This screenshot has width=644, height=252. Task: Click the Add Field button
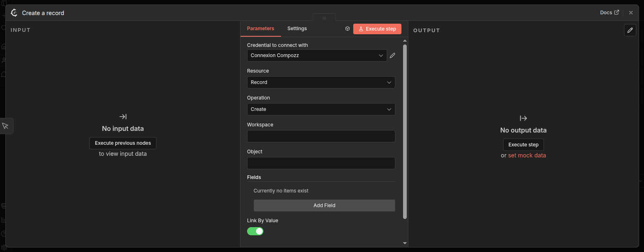pyautogui.click(x=324, y=206)
